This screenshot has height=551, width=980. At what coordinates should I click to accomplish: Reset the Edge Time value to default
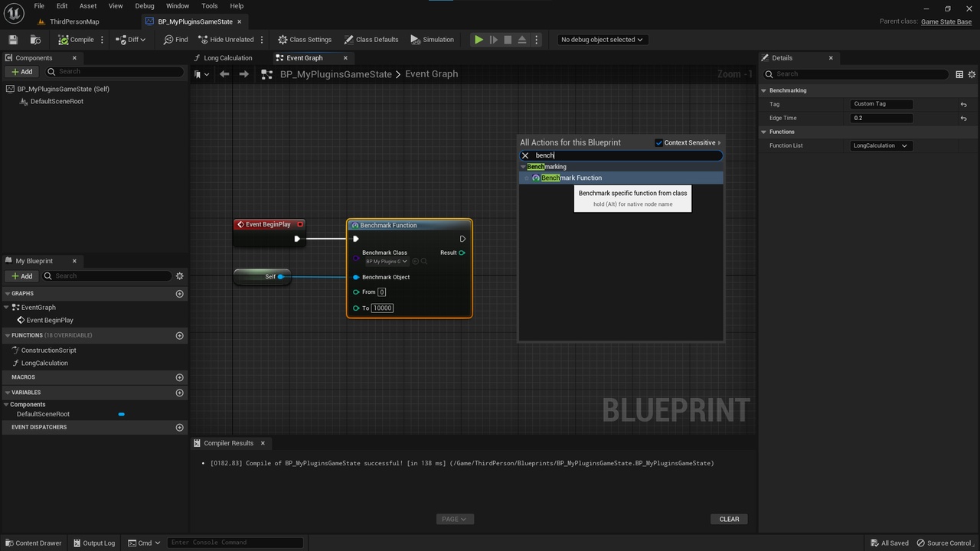(x=963, y=119)
